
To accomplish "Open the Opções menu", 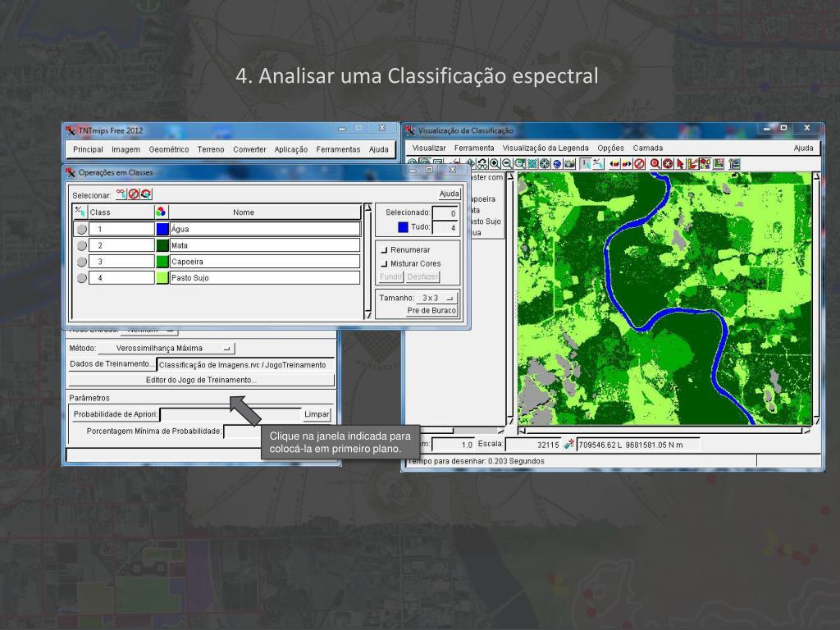I will click(x=610, y=148).
